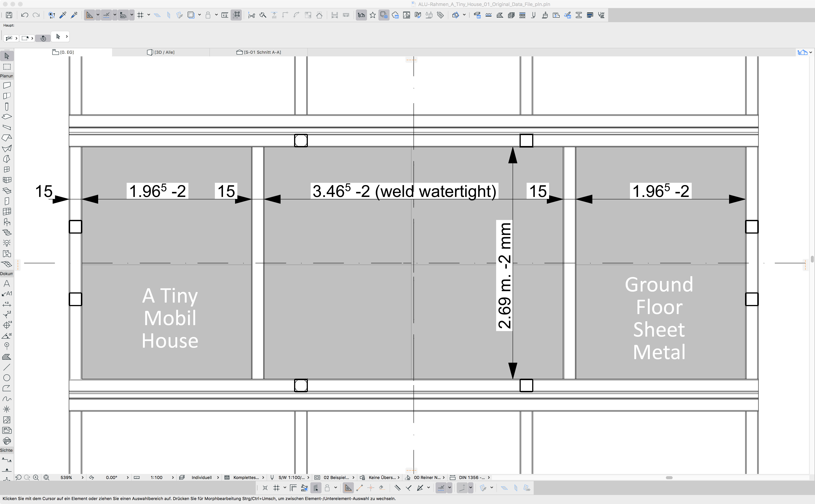Select the Circle tool in toolbox

click(x=7, y=378)
